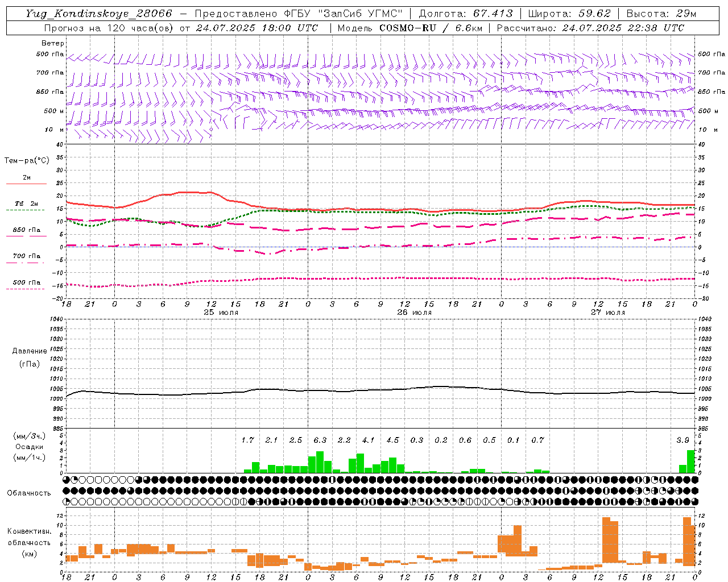Click the '(мм/1ч.)' precipitation unit label
The width and height of the screenshot is (728, 582).
point(30,458)
